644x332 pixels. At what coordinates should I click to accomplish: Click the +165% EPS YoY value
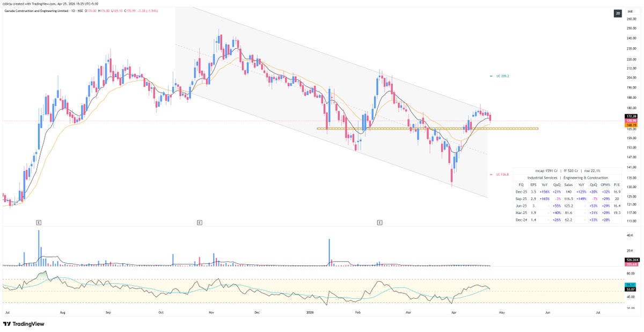pos(544,198)
